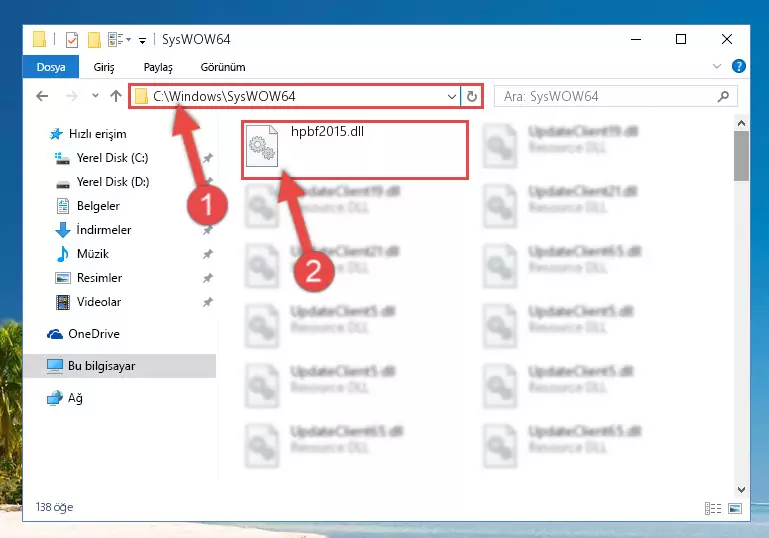Minimize the SysWOW64 window
769x538 pixels.
tap(636, 39)
